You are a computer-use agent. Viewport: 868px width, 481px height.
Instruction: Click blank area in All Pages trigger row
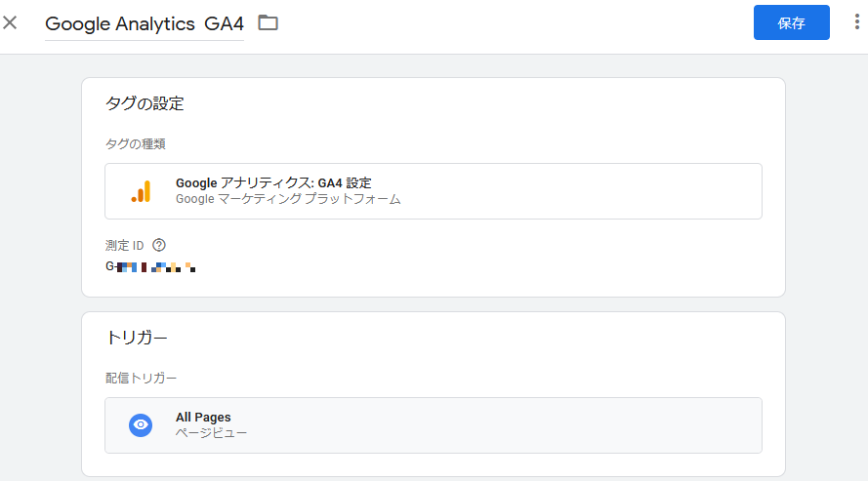coord(498,425)
